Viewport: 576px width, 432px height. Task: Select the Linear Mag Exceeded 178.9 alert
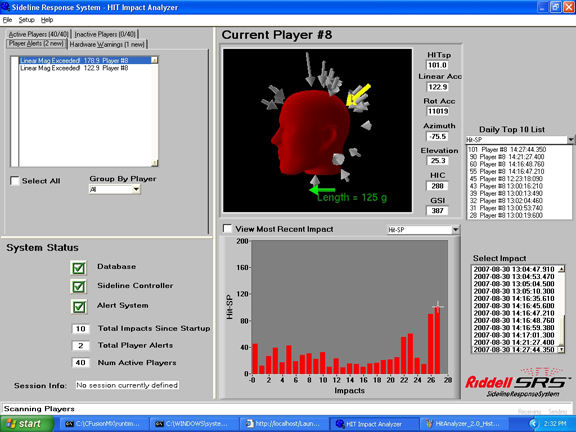(85, 61)
